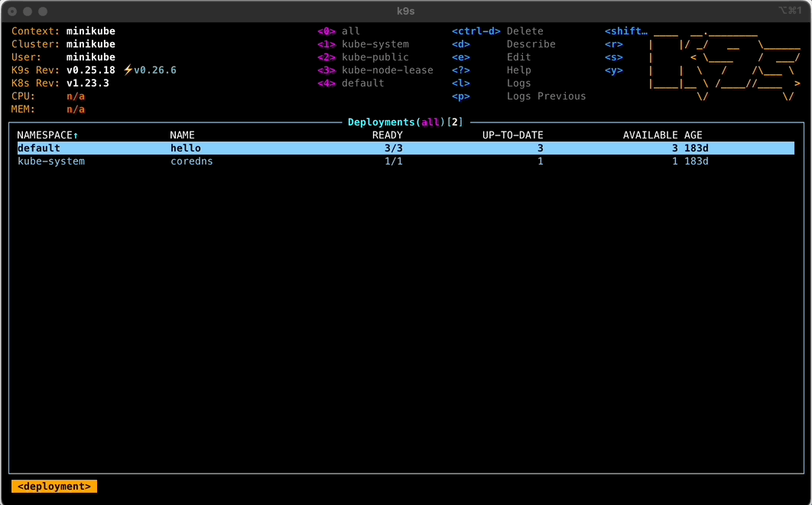Viewport: 812px width, 505px height.
Task: Click the K8s Rev value v1.23.3
Action: click(87, 83)
